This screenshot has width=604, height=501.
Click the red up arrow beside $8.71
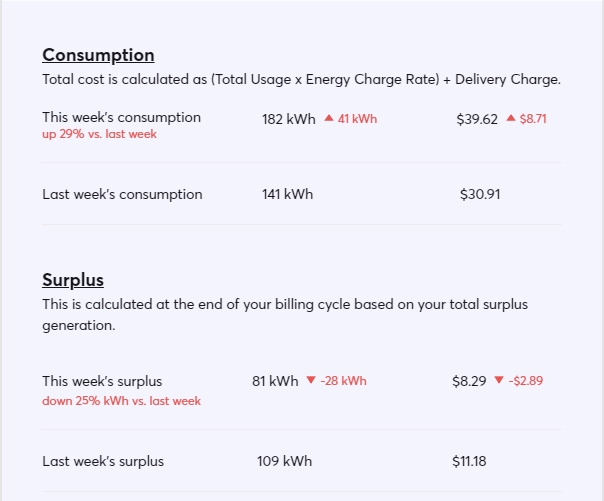click(511, 118)
